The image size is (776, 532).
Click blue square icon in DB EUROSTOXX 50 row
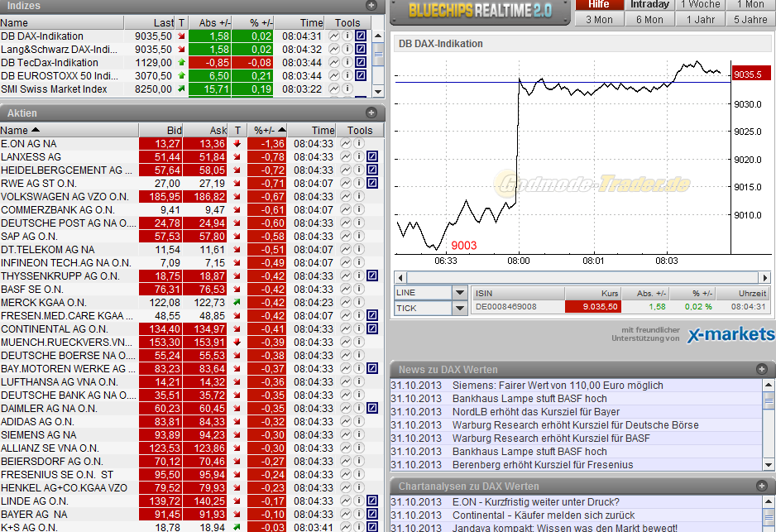pyautogui.click(x=361, y=76)
